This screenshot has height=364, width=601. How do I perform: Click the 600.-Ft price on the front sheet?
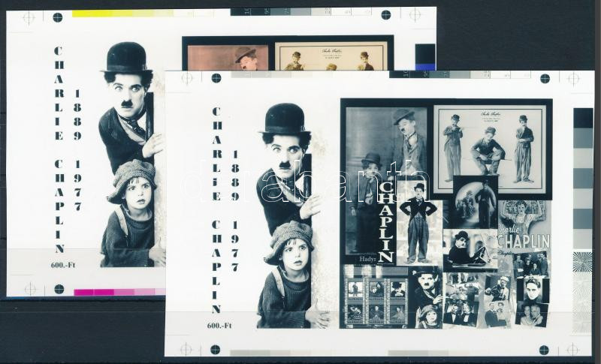point(219,326)
